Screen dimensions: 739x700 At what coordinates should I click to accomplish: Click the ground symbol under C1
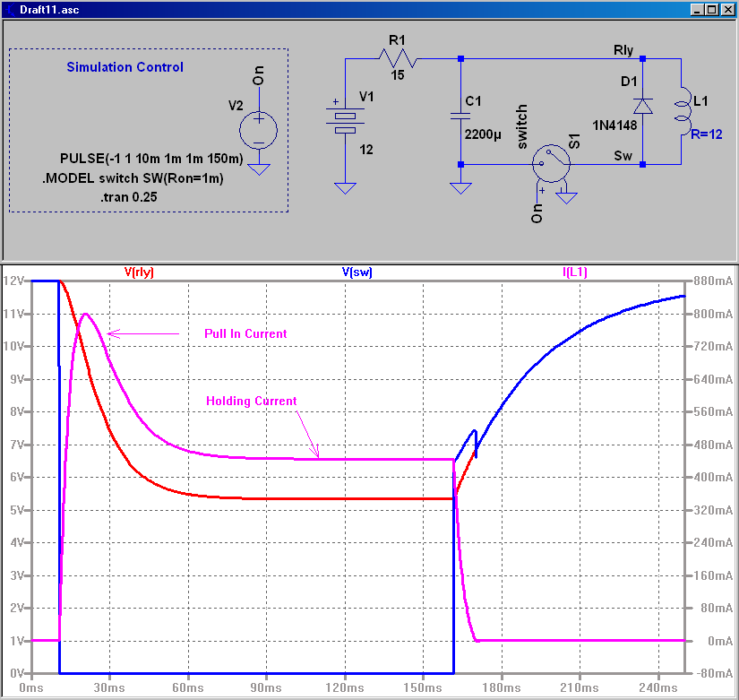pos(460,188)
